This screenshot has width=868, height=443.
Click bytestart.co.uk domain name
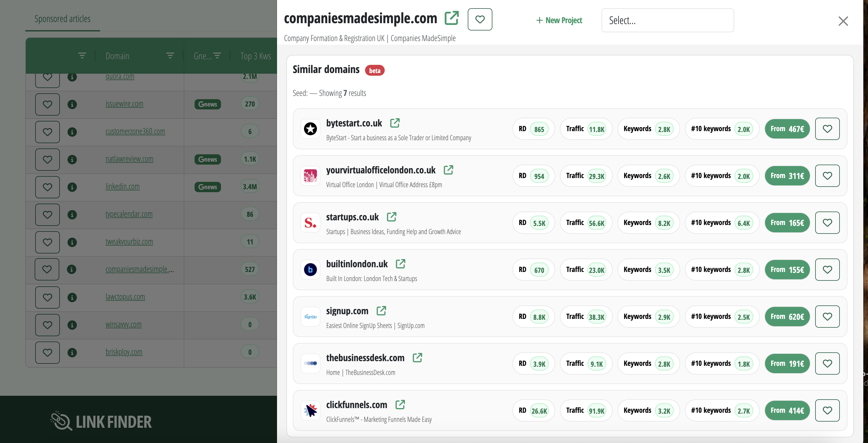354,123
